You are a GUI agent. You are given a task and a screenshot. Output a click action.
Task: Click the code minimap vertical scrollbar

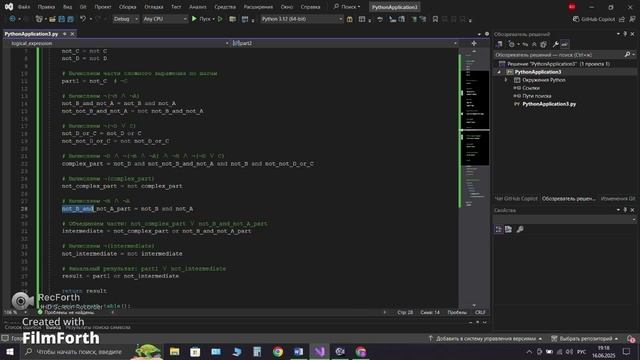point(474,178)
